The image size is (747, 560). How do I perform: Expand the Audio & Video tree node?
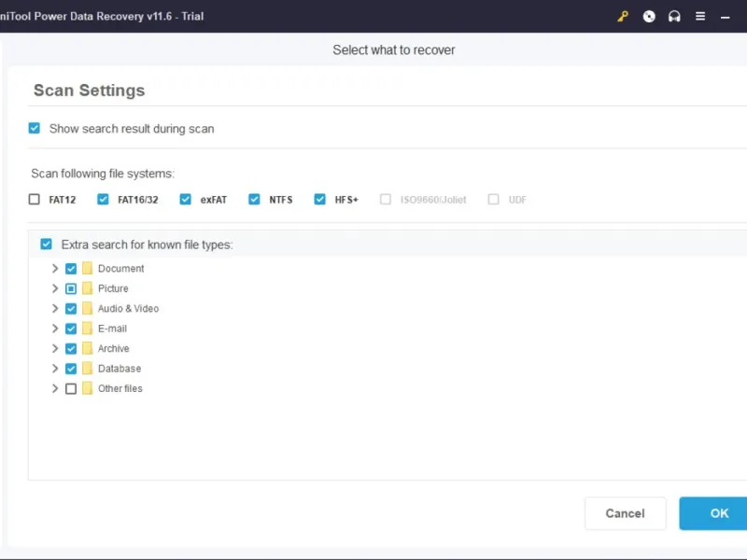tap(55, 309)
